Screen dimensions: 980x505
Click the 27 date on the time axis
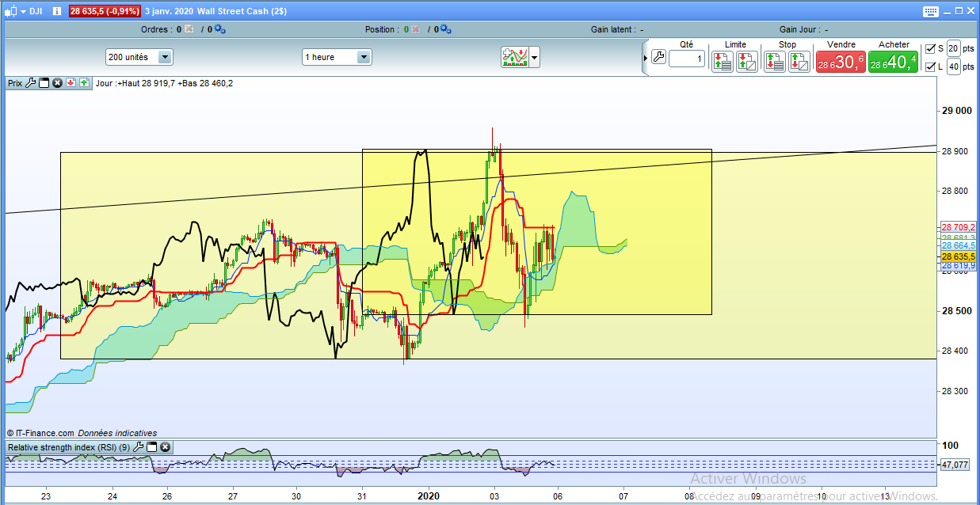click(232, 496)
